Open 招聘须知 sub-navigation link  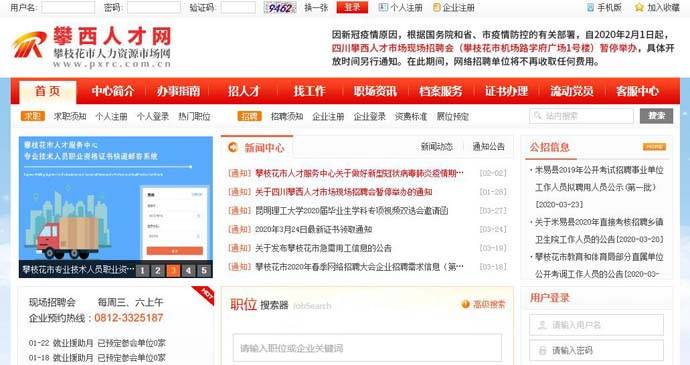287,116
